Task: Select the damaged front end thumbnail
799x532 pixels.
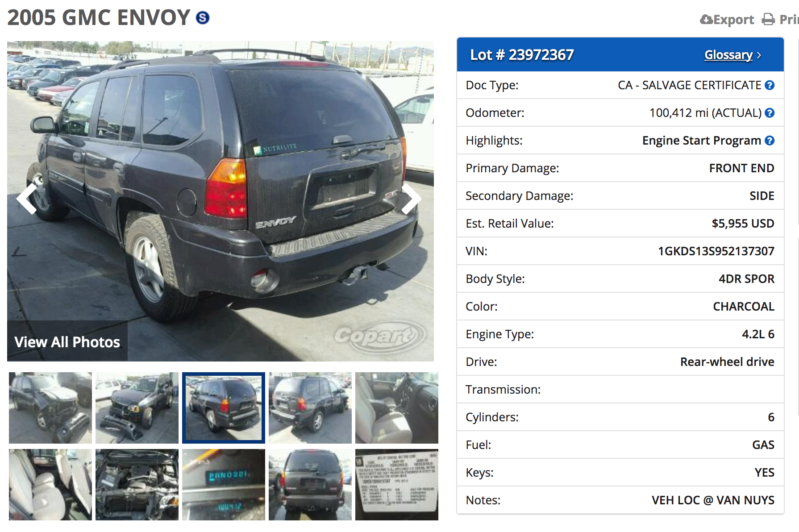Action: (x=50, y=408)
